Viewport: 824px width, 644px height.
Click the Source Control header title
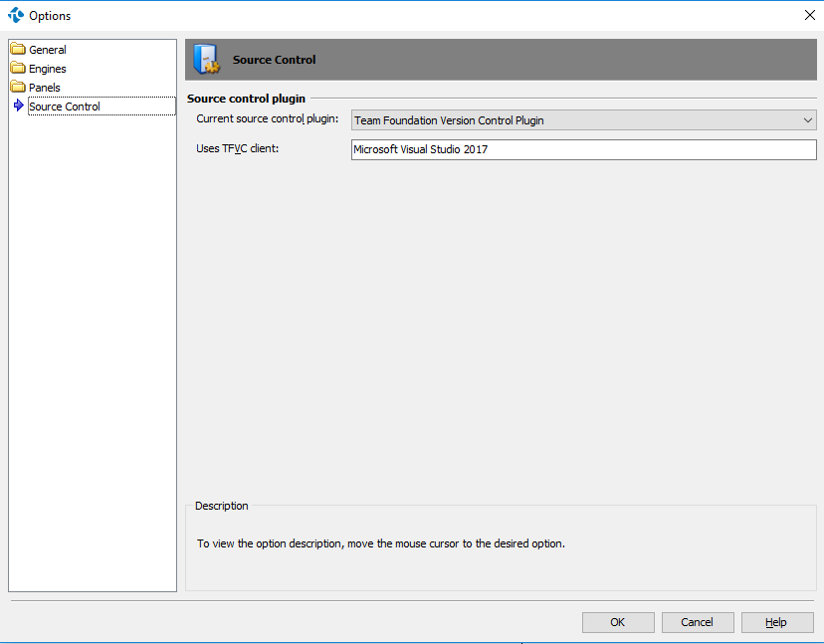click(275, 60)
